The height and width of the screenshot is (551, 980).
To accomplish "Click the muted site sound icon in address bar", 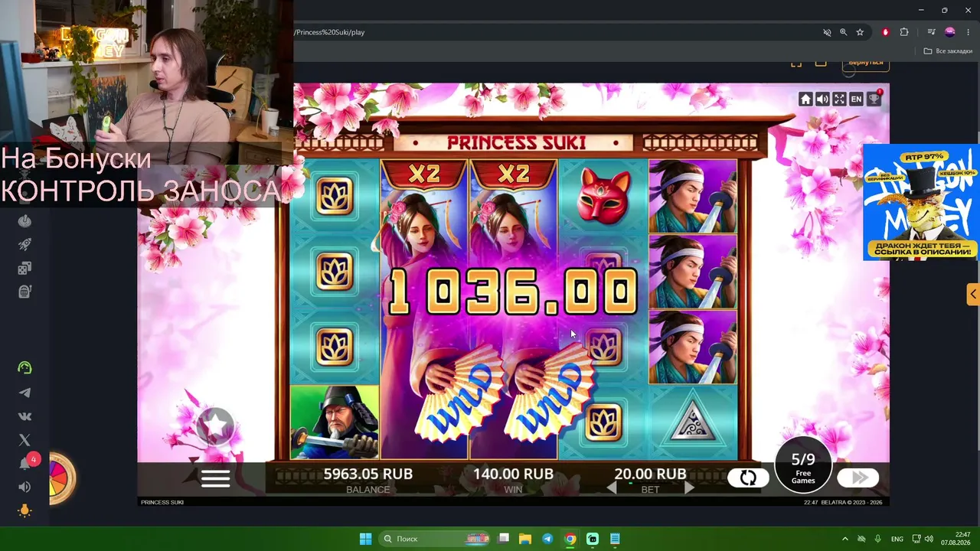I will coord(827,32).
